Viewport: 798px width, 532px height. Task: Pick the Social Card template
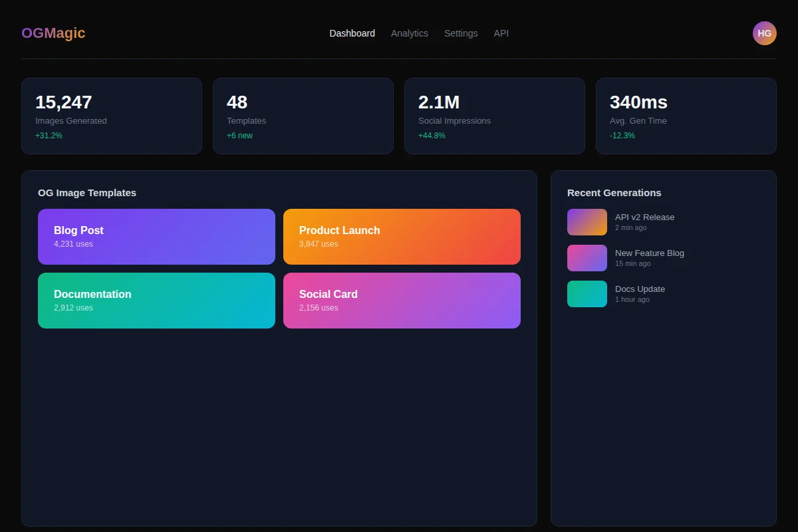[402, 301]
